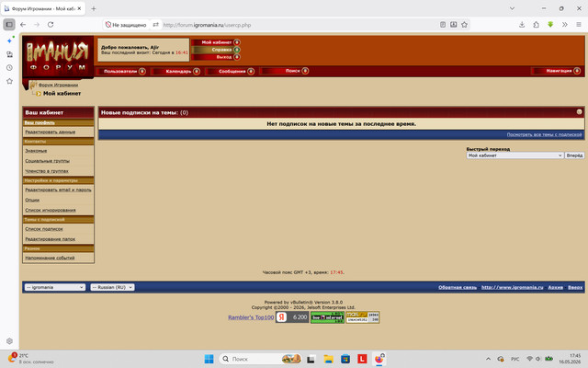Open the red 'L' app on taskbar
Screen dimensions: 588x368
pos(362,359)
